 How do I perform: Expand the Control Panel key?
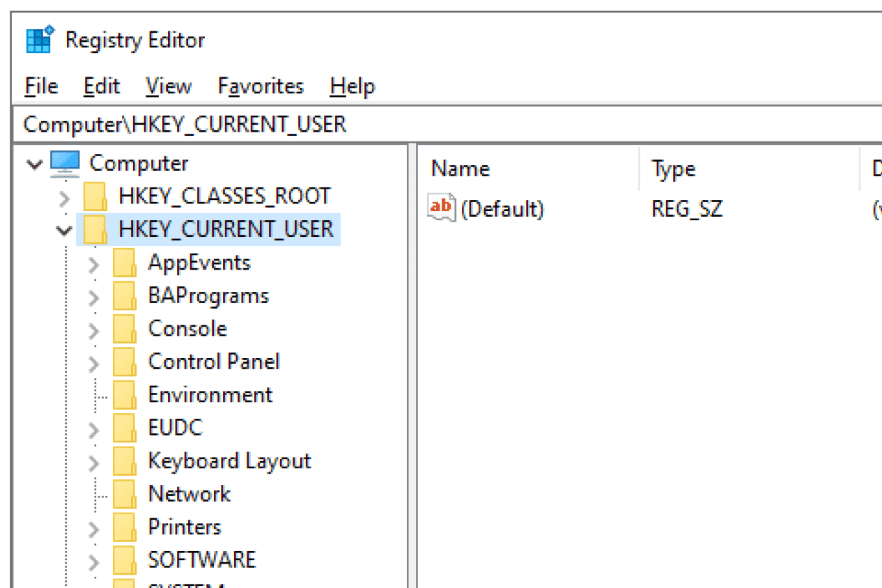(x=94, y=364)
